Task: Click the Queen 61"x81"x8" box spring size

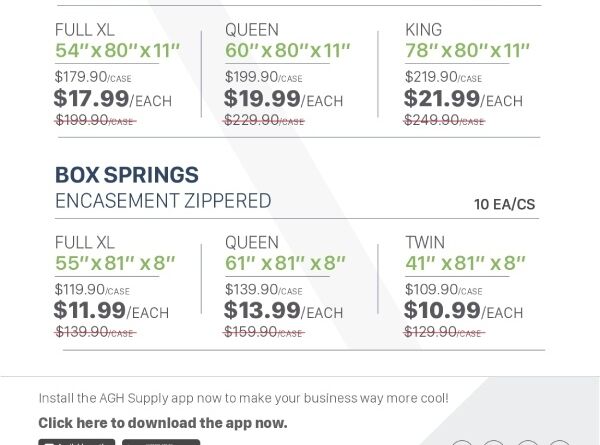Action: [285, 263]
